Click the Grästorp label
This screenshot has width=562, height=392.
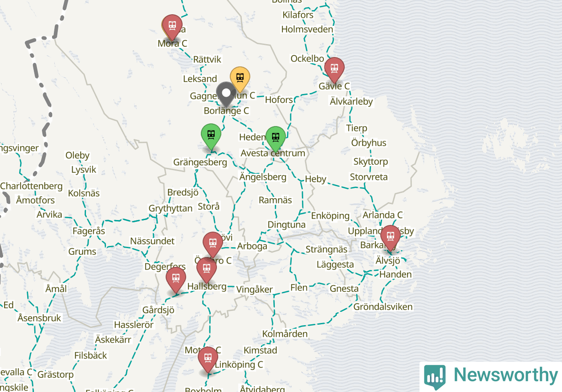pyautogui.click(x=56, y=375)
